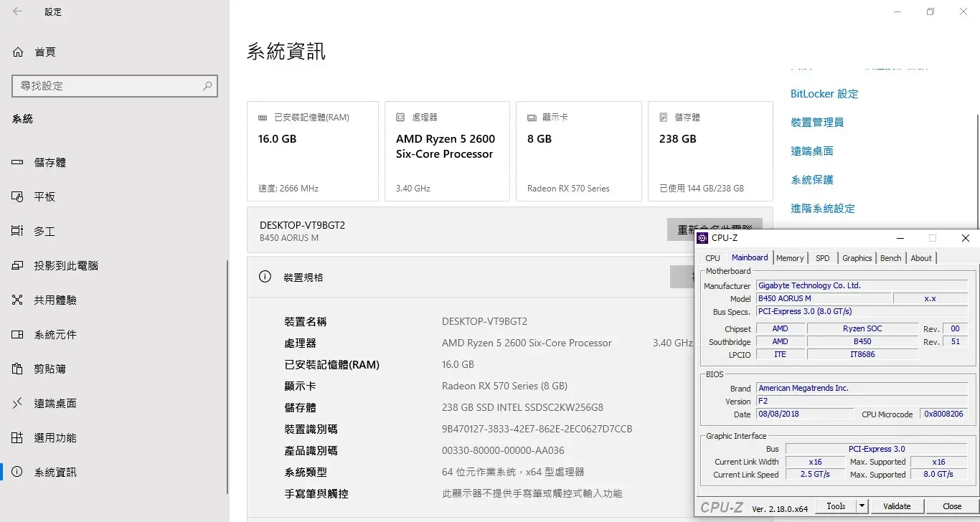Screen dimensions: 980x522
Task: Select Multitasking (多工) sidebar entry
Action: coord(44,232)
